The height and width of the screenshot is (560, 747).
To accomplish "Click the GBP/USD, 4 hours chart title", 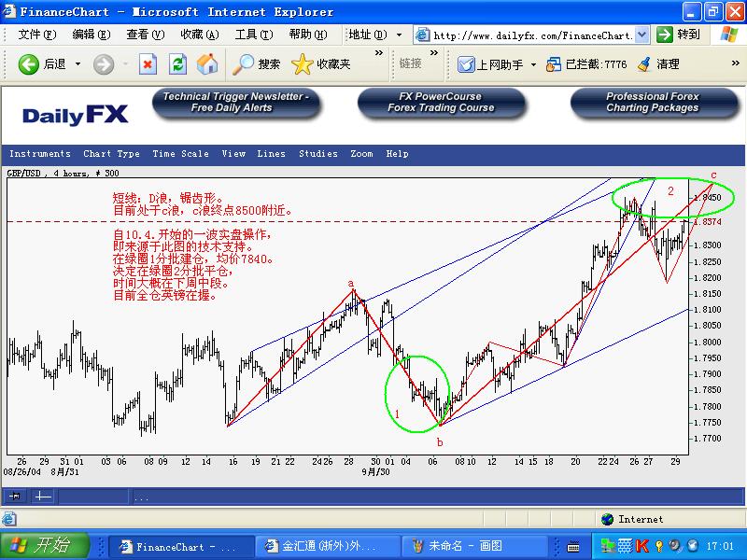I will [63, 174].
